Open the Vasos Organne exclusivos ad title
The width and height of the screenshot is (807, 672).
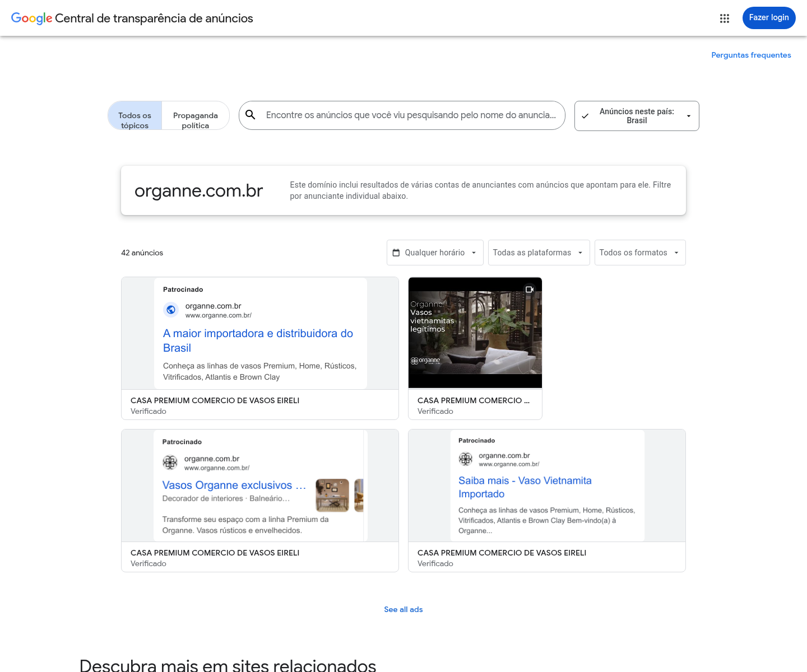[234, 486]
